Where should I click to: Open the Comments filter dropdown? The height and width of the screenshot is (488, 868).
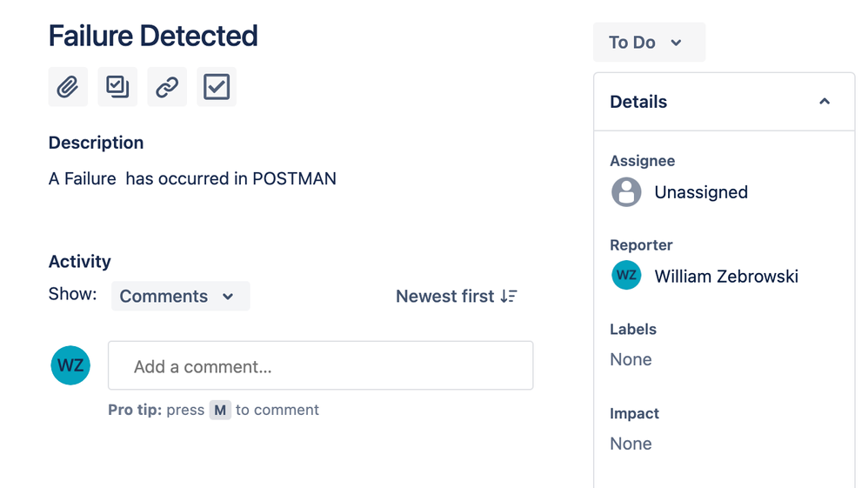pos(180,297)
